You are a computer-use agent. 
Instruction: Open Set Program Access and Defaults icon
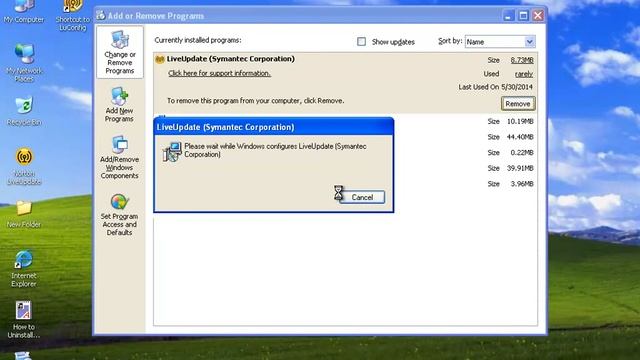pos(119,214)
